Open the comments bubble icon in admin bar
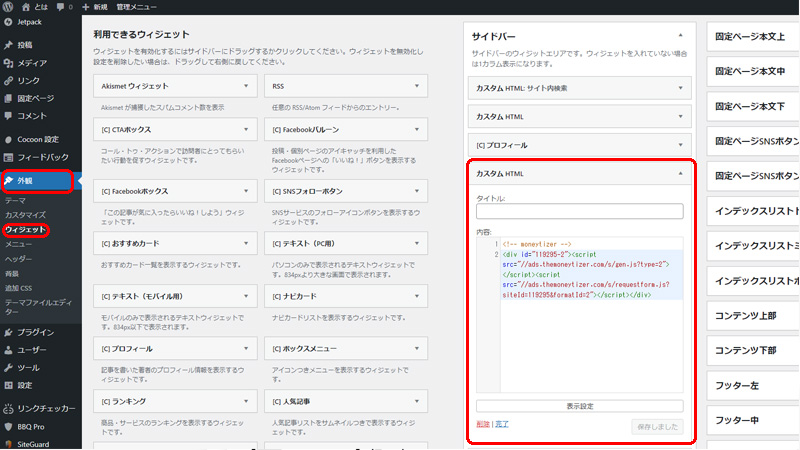Screen dimensions: 800x450 click(60, 7)
